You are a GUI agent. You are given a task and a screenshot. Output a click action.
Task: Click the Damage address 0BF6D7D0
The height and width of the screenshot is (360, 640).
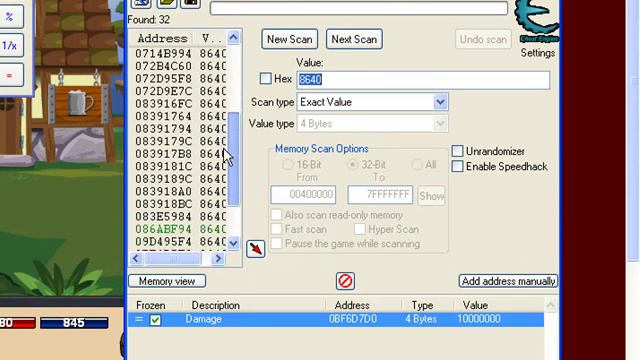coord(353,319)
